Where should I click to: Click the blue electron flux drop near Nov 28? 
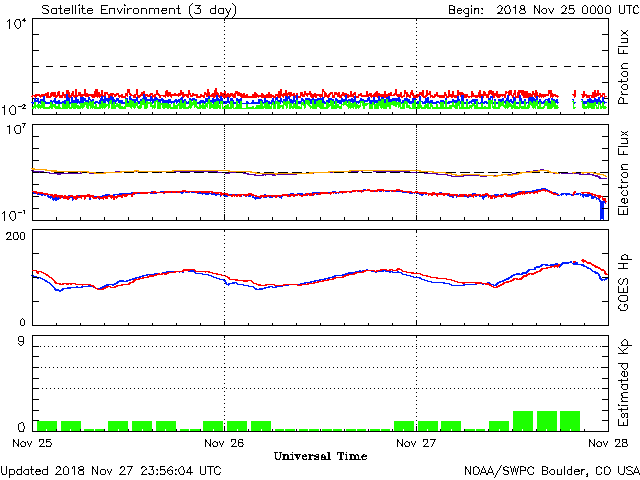(602, 210)
